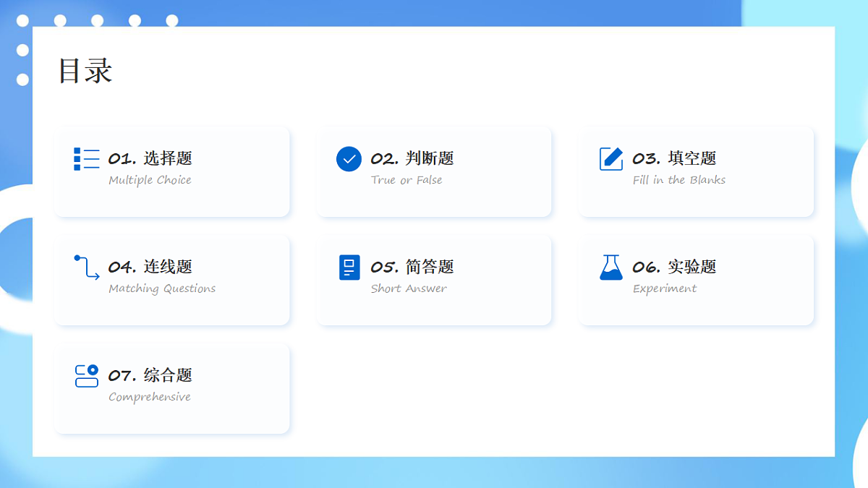Select the 05. 简答题 heading
The image size is (868, 488).
pos(412,267)
